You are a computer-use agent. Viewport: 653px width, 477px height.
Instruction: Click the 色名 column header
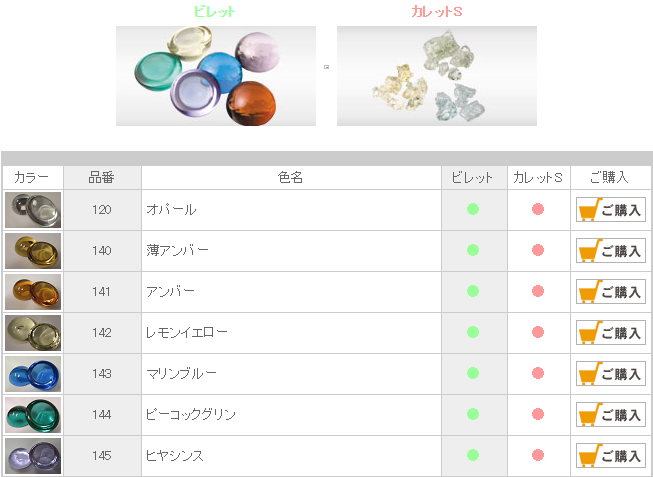coord(291,178)
